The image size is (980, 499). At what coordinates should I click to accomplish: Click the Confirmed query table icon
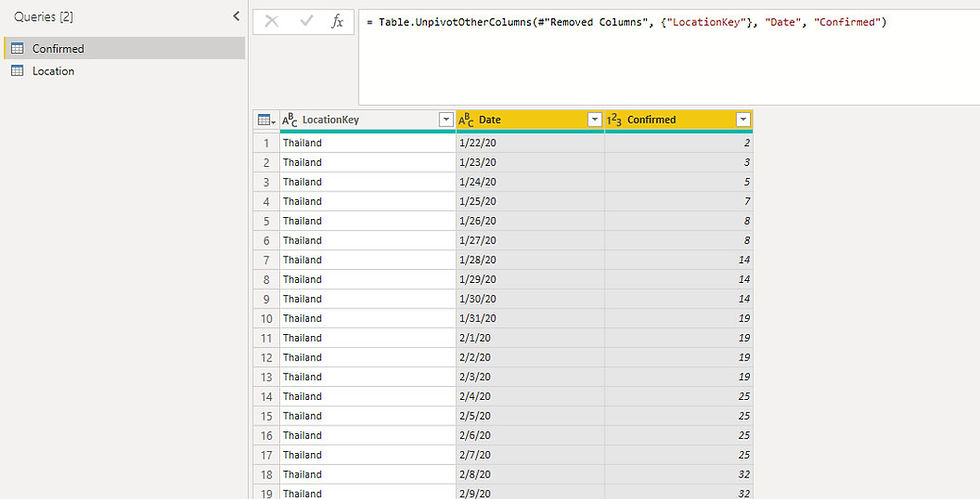tap(18, 48)
